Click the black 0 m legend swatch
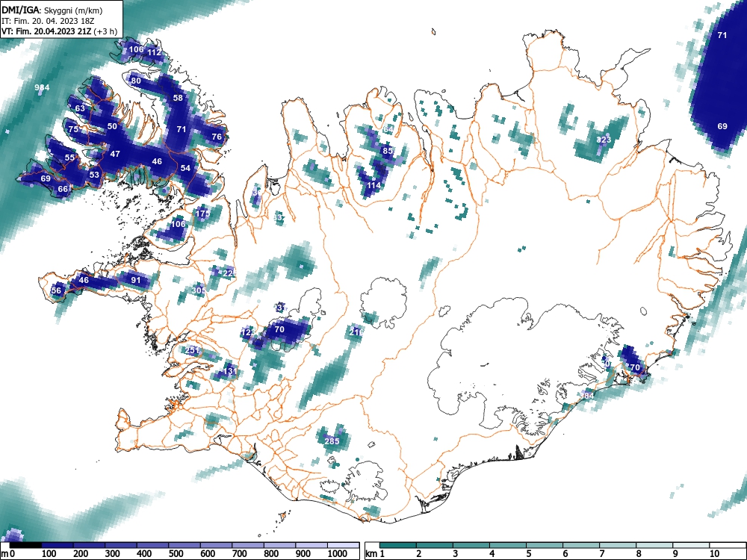Viewport: 747px width, 560px height. click(25, 545)
